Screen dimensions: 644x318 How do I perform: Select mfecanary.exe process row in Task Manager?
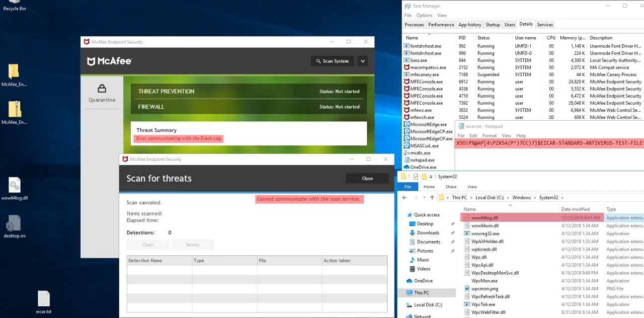coord(523,74)
